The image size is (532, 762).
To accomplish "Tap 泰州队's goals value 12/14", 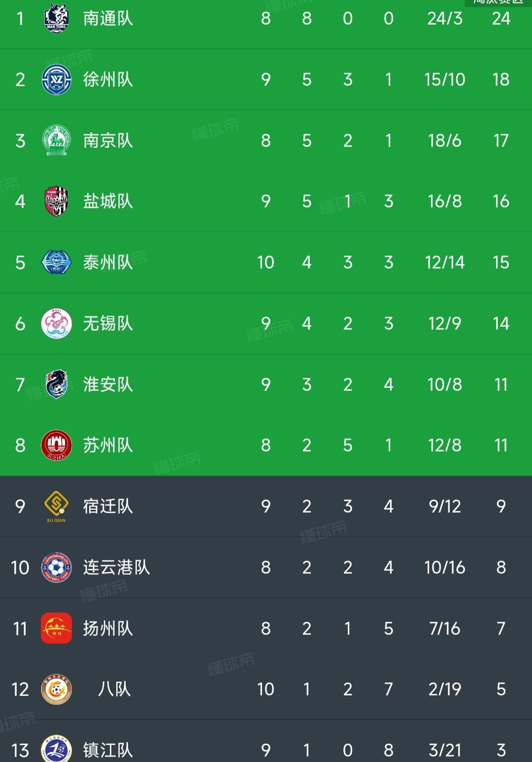I will (x=445, y=262).
